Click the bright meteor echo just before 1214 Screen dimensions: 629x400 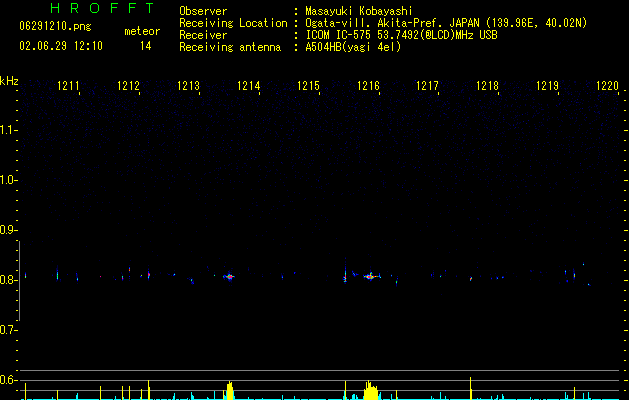tap(229, 276)
